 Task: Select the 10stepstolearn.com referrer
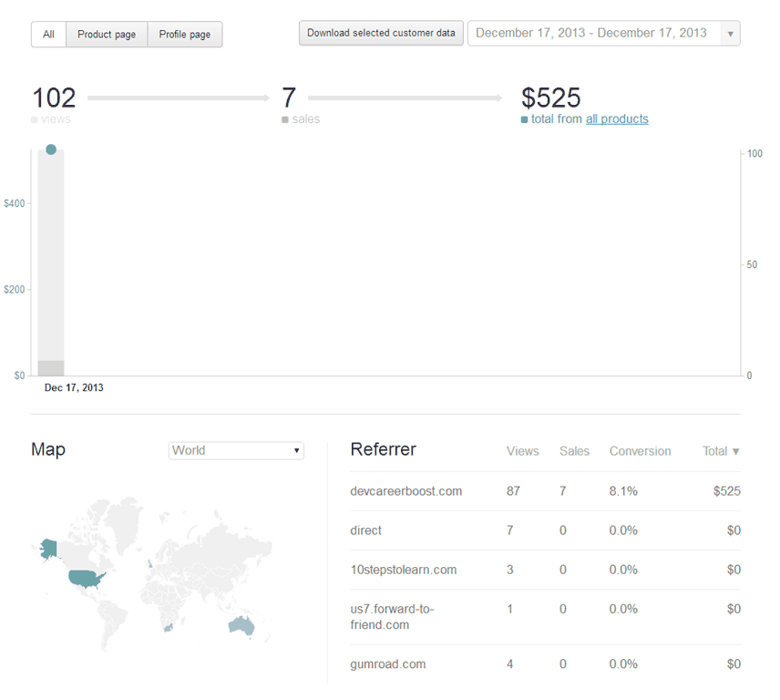[x=404, y=570]
